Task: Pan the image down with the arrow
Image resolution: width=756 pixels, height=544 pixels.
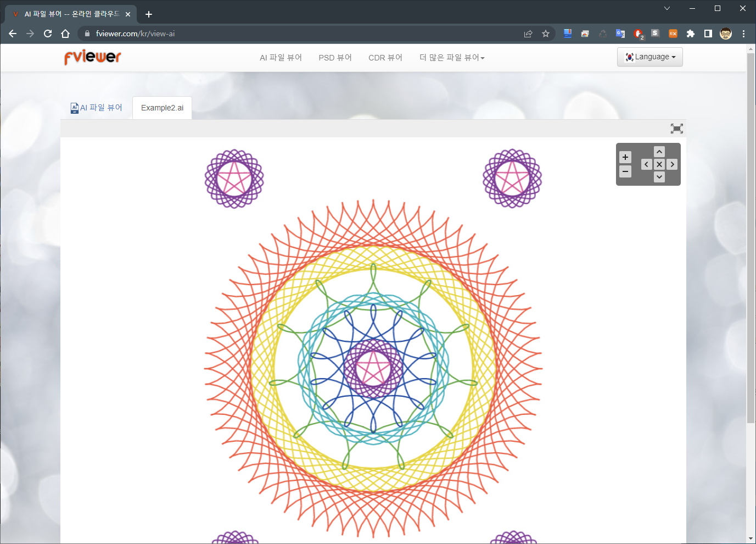Action: coord(659,177)
